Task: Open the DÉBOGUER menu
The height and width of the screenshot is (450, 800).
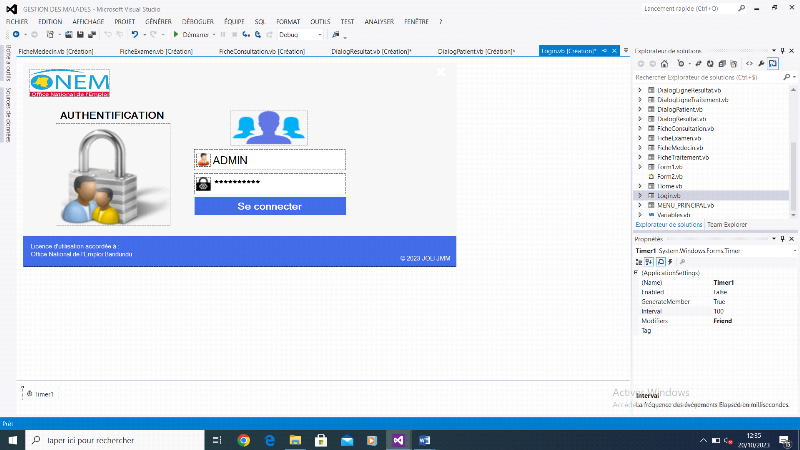Action: click(x=198, y=20)
